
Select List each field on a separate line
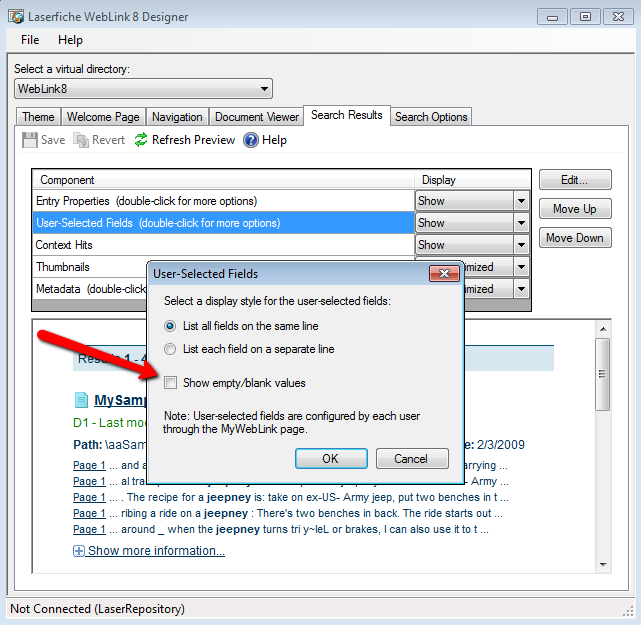point(170,349)
